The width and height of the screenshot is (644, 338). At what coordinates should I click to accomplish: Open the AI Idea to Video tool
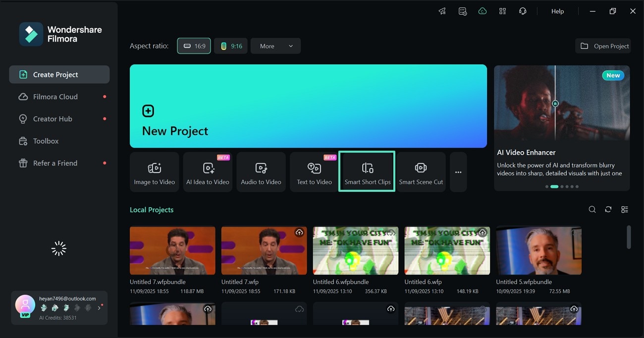208,172
